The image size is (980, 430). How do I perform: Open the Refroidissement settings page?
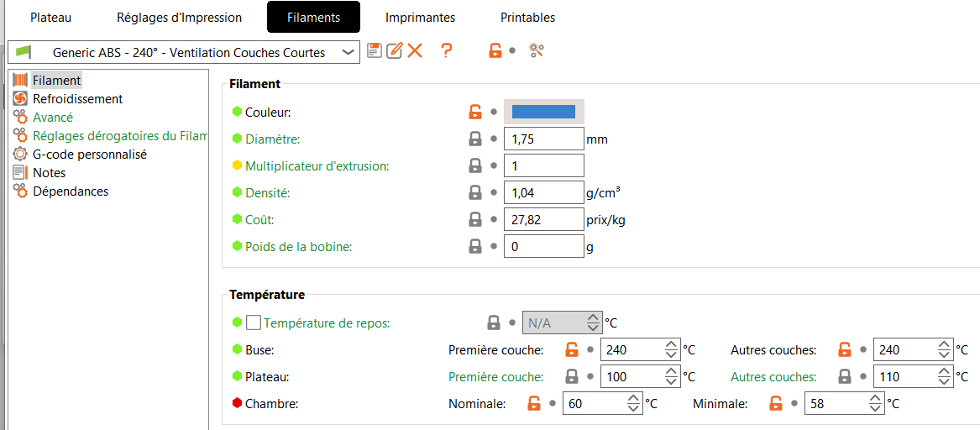(x=77, y=99)
